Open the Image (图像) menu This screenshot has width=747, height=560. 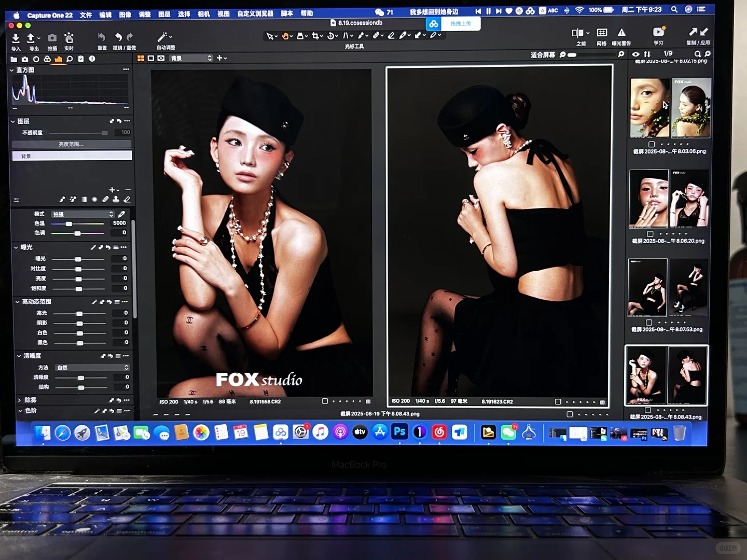(125, 15)
